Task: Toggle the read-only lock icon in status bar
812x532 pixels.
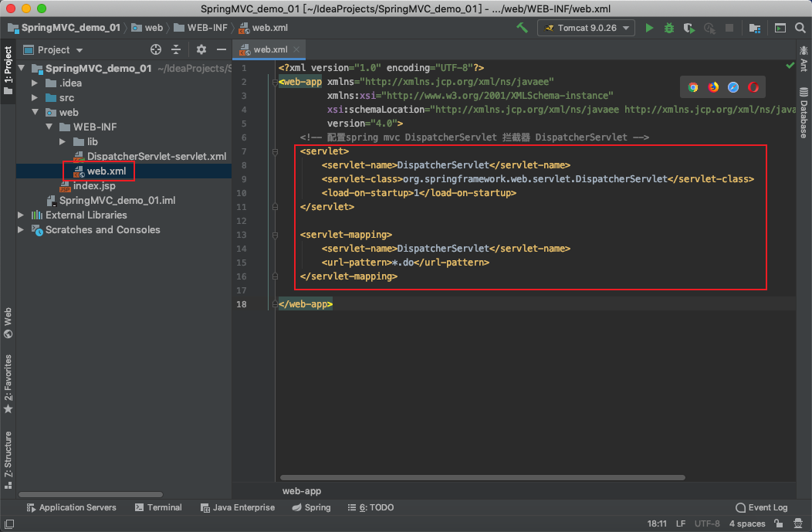Action: click(778, 524)
